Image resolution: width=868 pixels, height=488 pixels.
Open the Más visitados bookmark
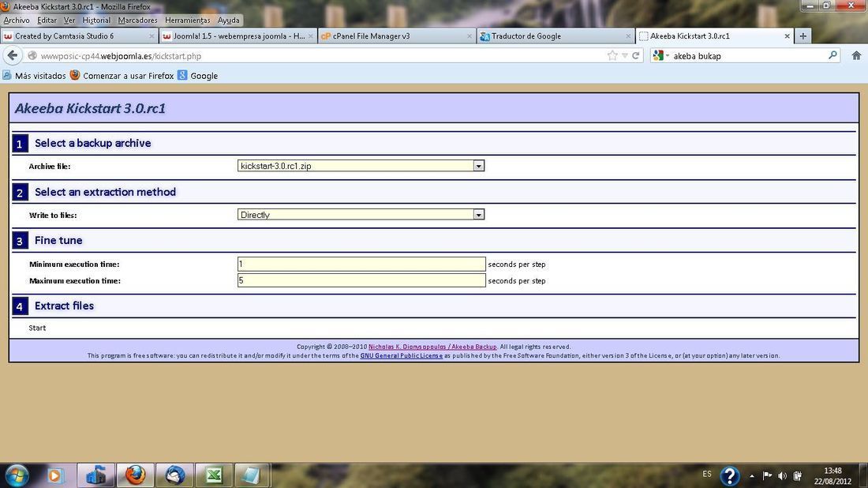point(34,75)
